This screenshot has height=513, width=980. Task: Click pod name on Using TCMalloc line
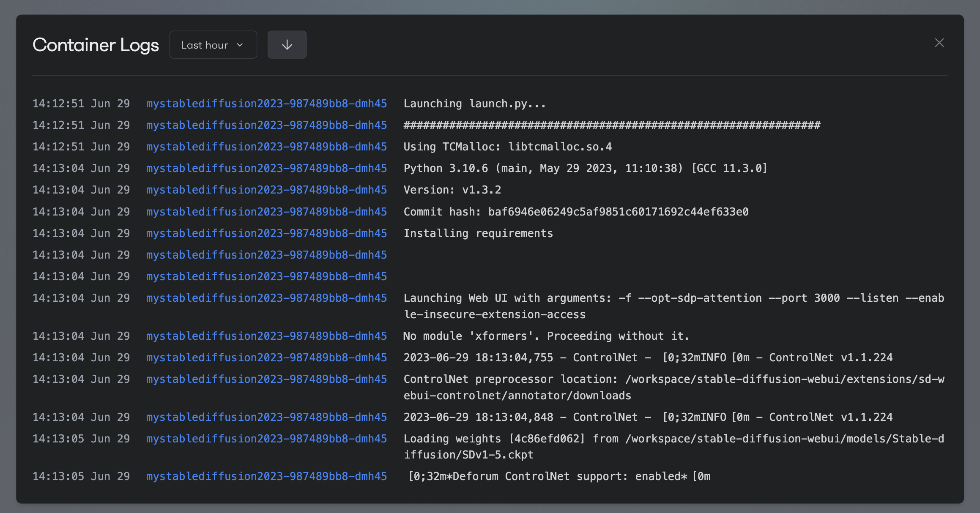click(x=266, y=147)
